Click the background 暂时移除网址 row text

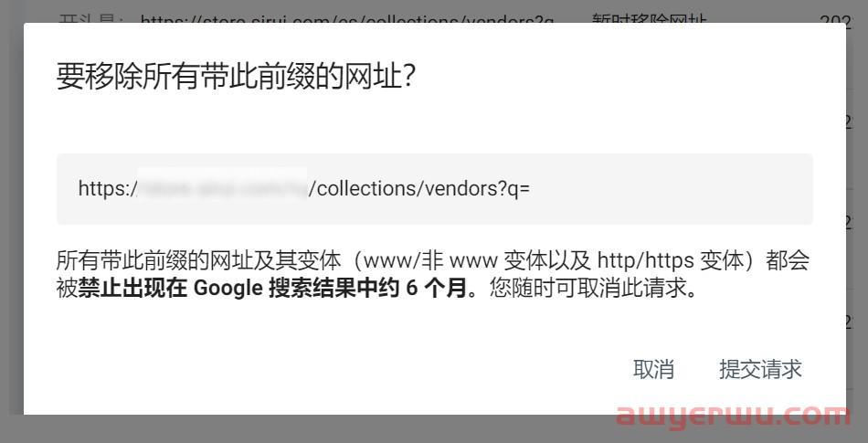(649, 19)
